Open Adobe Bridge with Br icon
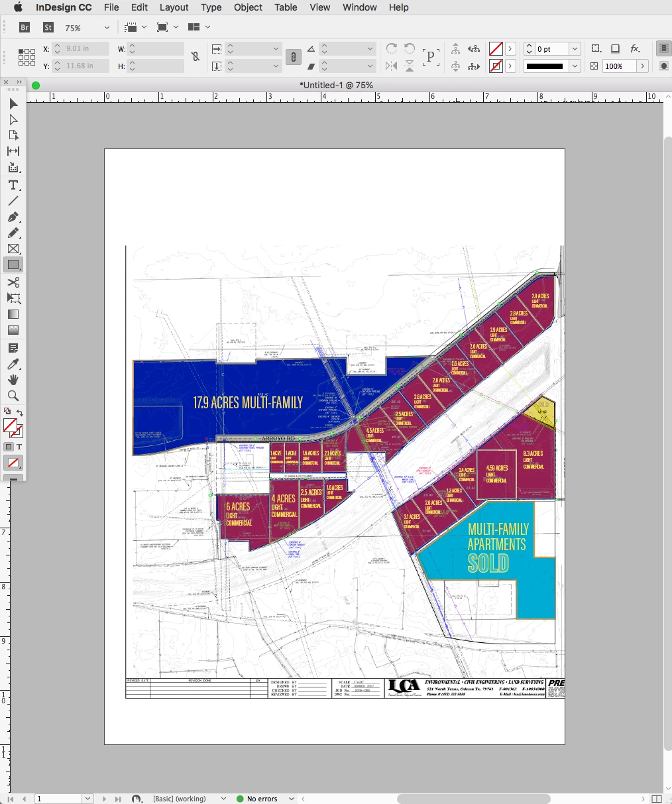 25,27
